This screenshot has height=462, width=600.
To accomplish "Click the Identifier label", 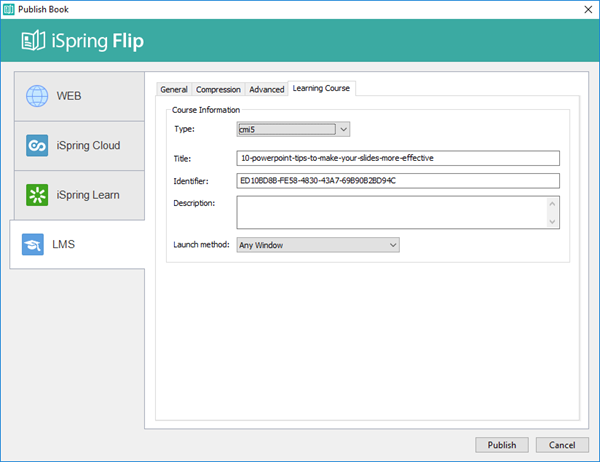I will 191,181.
